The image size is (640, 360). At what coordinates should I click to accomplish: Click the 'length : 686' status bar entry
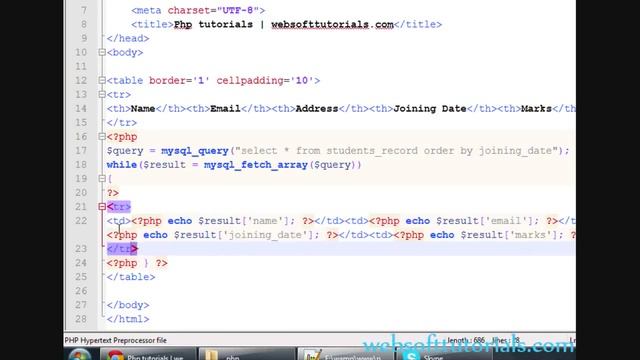pos(466,340)
